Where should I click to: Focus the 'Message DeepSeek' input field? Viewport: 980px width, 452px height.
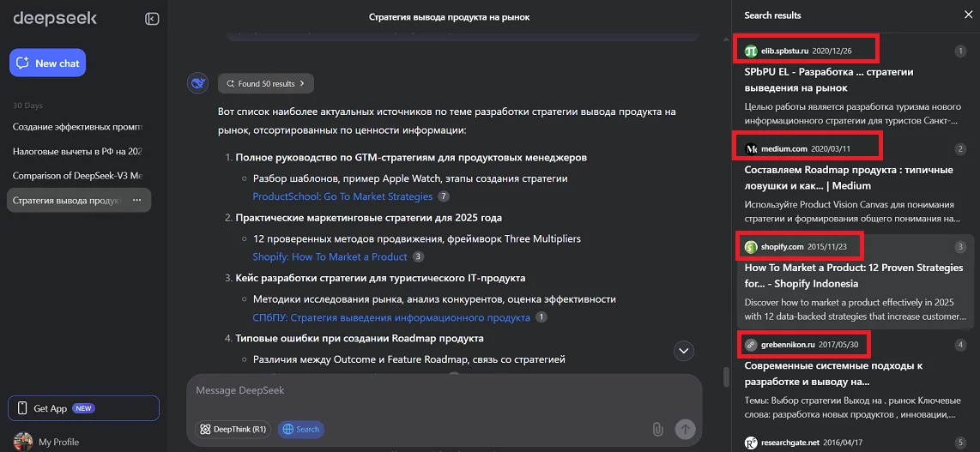(x=444, y=391)
